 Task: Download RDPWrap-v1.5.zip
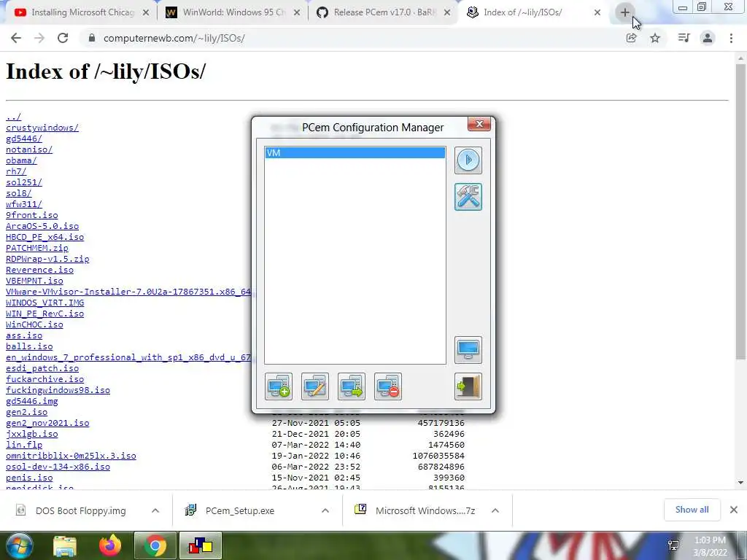tap(47, 259)
